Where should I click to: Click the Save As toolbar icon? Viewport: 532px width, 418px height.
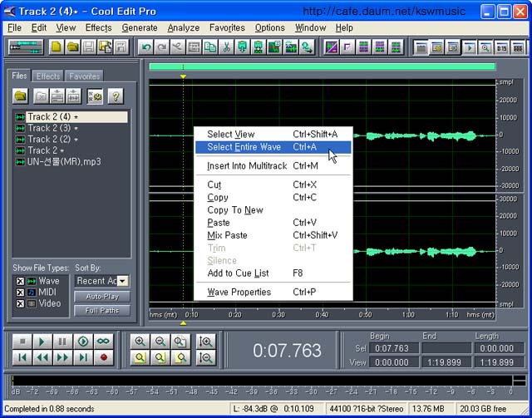[x=106, y=47]
